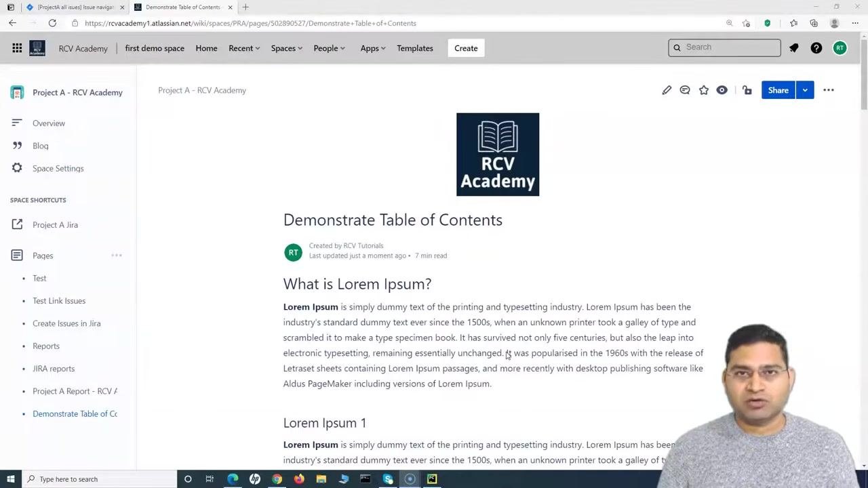Open Create Issues in Jira page
This screenshot has height=488, width=868.
[x=66, y=323]
